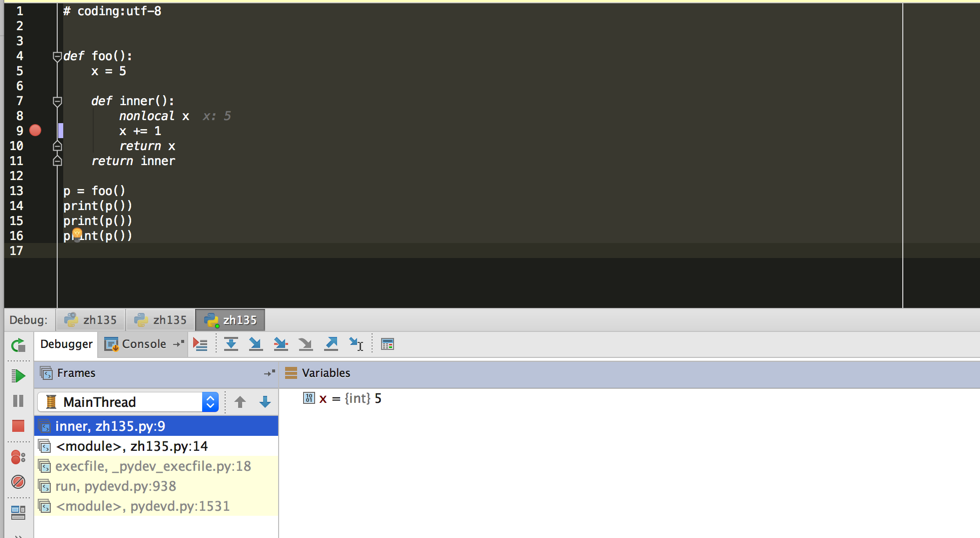The image size is (980, 538).
Task: Click the Step Out icon
Action: (x=331, y=344)
